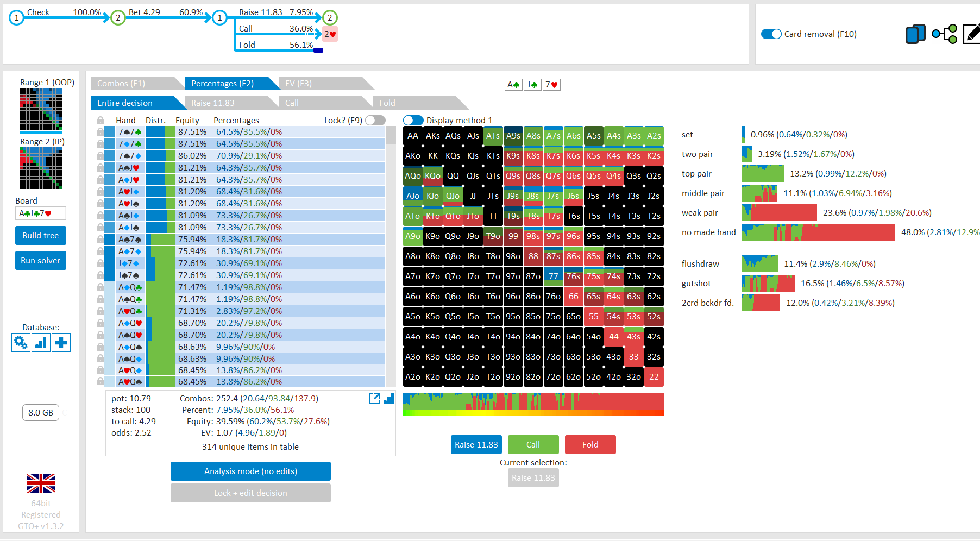Pop out the stats panel with arrow icon
The width and height of the screenshot is (980, 541).
pyautogui.click(x=374, y=399)
